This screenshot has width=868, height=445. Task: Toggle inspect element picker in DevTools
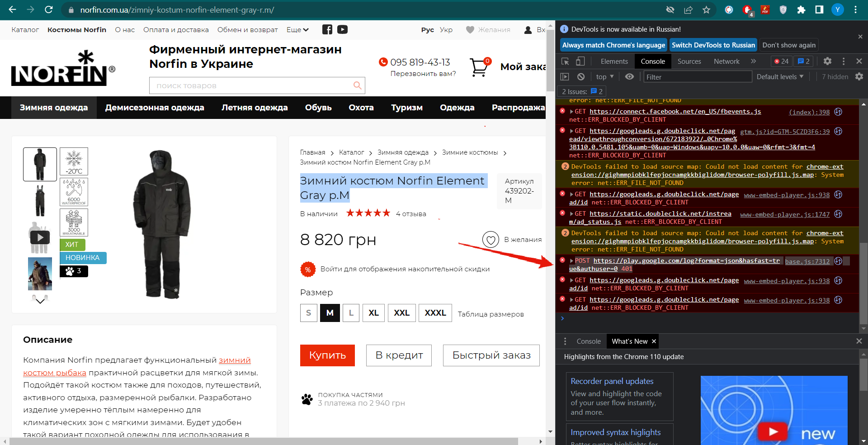pyautogui.click(x=565, y=61)
